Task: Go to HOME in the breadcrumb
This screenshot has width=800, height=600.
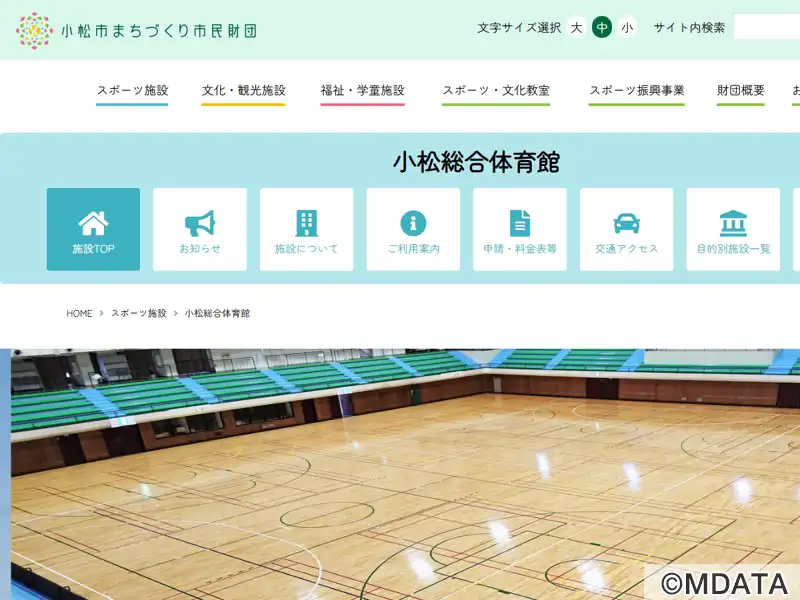Action: [x=79, y=313]
